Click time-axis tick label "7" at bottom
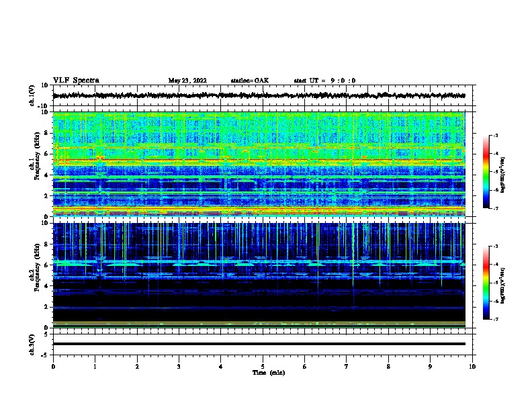The image size is (532, 411). 347,367
